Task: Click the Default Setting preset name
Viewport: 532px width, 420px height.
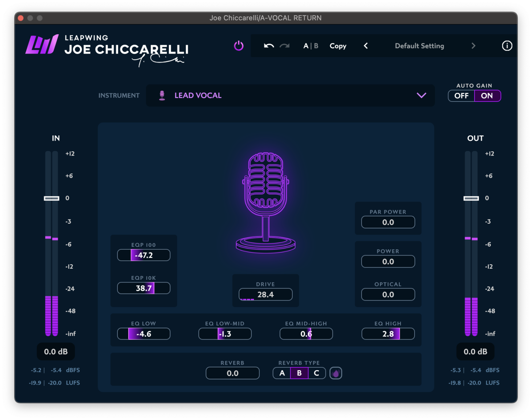Action: pos(419,46)
